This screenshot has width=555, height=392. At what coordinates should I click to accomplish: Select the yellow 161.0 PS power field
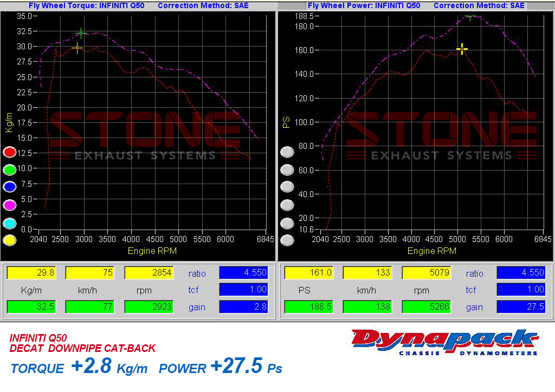(309, 272)
